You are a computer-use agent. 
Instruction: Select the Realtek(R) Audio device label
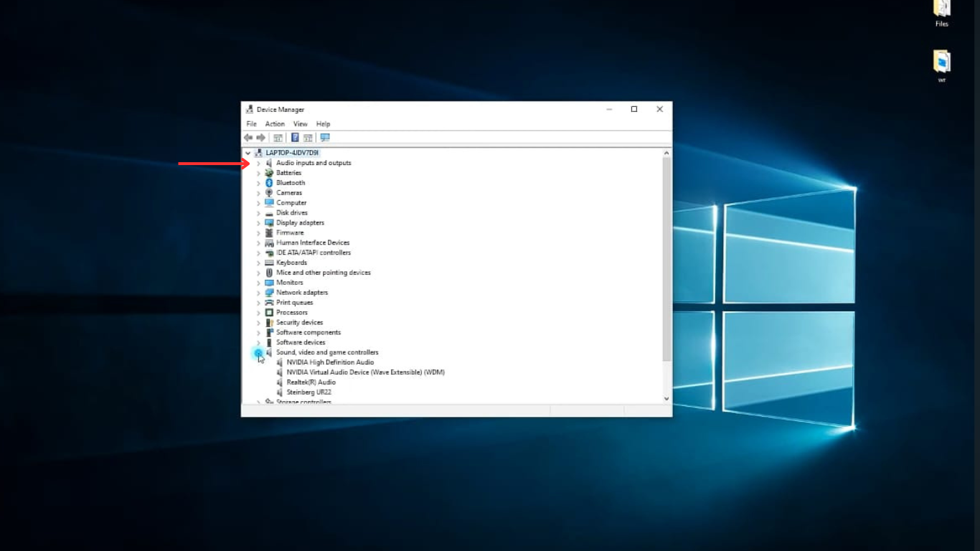[311, 382]
